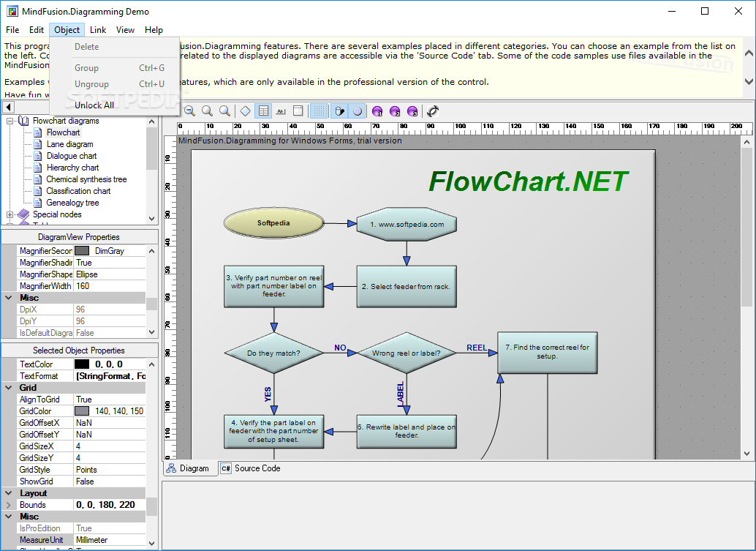
Task: Select '2. Select feeder from rack.' node
Action: 407,287
